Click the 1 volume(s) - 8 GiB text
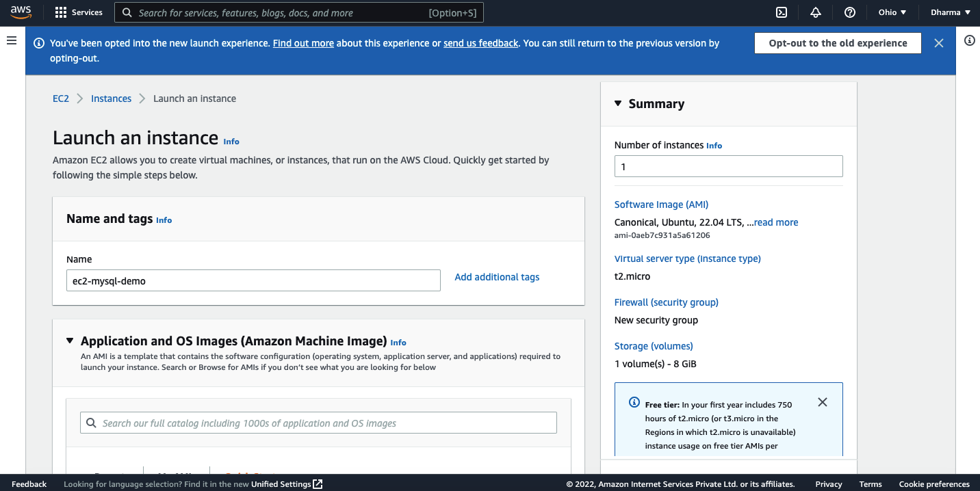Viewport: 980px width, 491px height. tap(656, 364)
